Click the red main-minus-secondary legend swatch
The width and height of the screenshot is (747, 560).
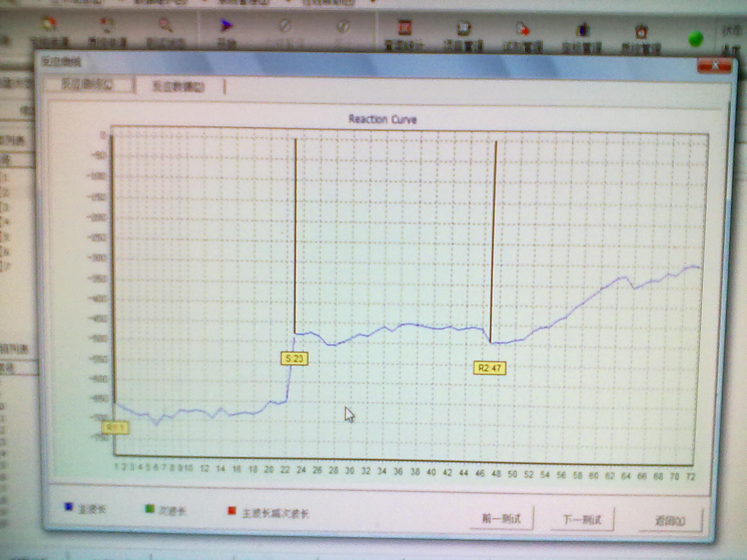click(x=232, y=511)
